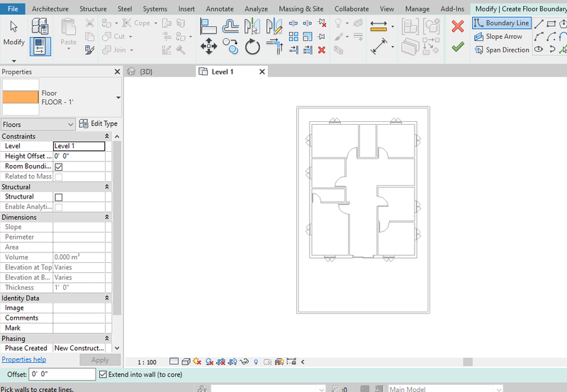Finish edit mode with green checkmark
Image resolution: width=567 pixels, height=392 pixels.
pyautogui.click(x=458, y=46)
